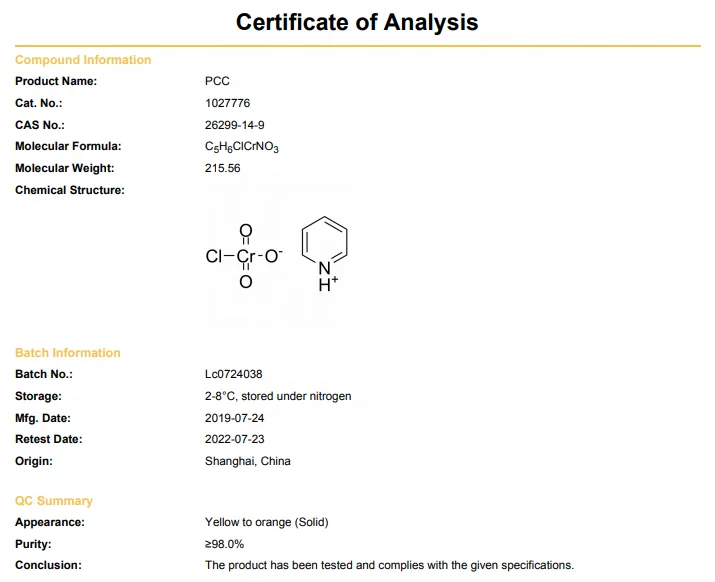Viewport: 715px width, 582px height.
Task: Select the product name value PCC
Action: point(217,81)
